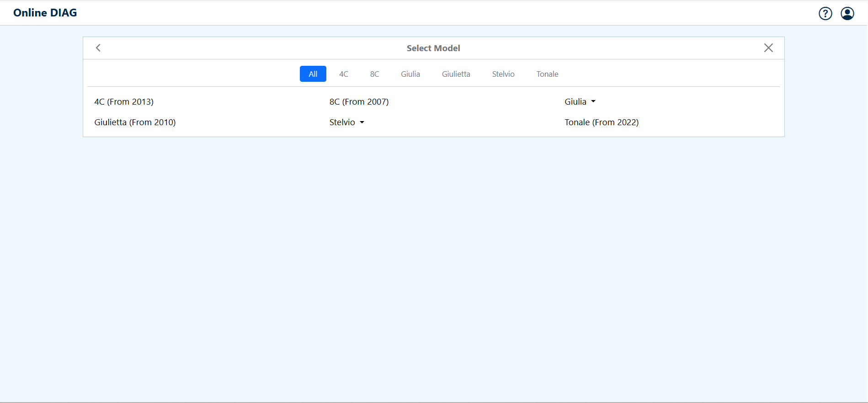Choose the 8C (From 2007) model

(x=359, y=102)
